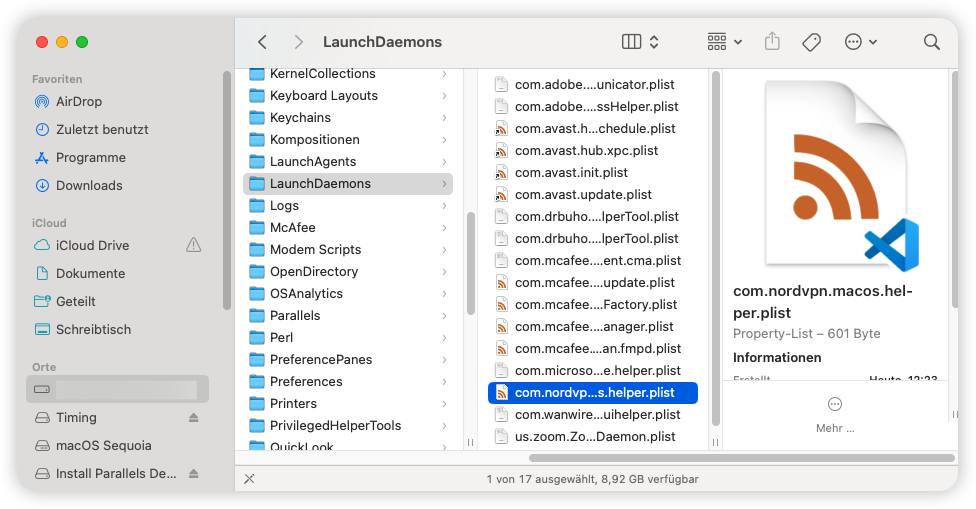This screenshot has width=976, height=509.
Task: Open Programme in the sidebar
Action: (x=90, y=157)
